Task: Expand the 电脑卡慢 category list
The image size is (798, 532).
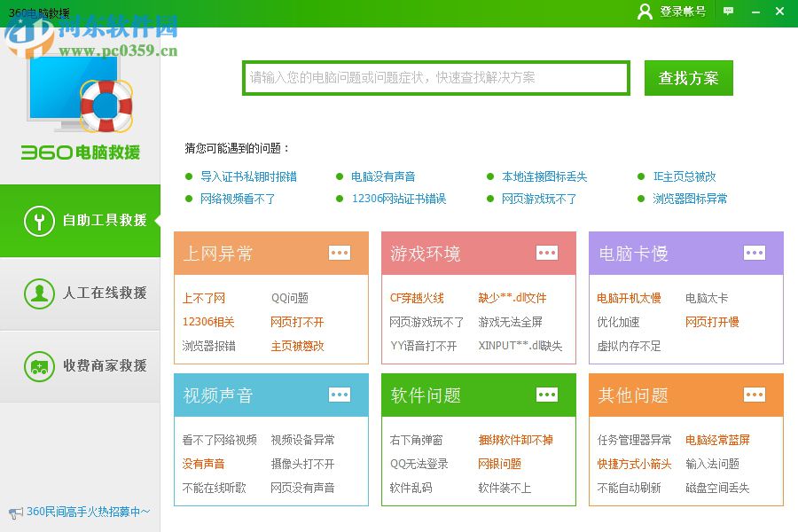Action: (x=755, y=253)
